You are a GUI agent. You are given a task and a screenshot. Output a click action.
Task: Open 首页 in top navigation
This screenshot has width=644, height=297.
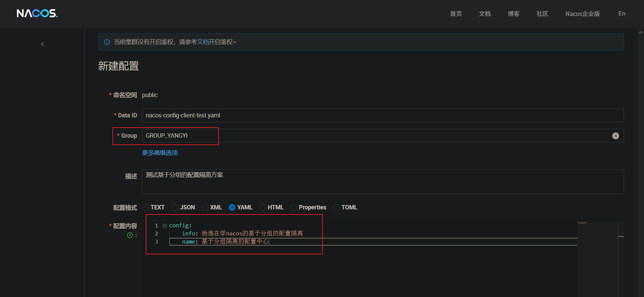point(456,14)
